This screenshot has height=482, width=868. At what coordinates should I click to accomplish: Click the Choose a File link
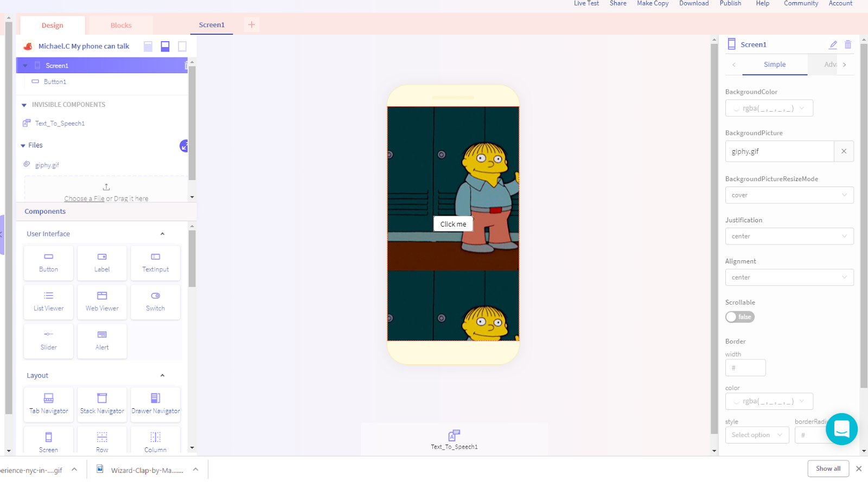pos(84,198)
